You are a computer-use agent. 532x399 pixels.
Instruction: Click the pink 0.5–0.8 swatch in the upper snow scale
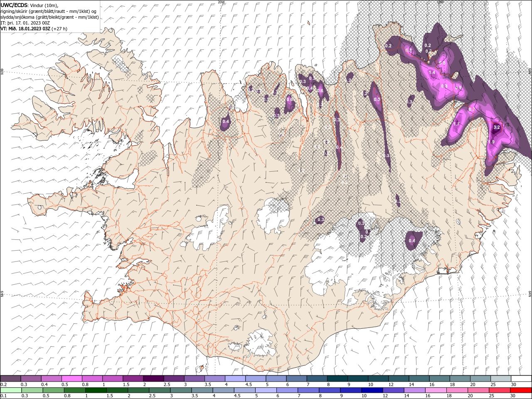(x=71, y=379)
